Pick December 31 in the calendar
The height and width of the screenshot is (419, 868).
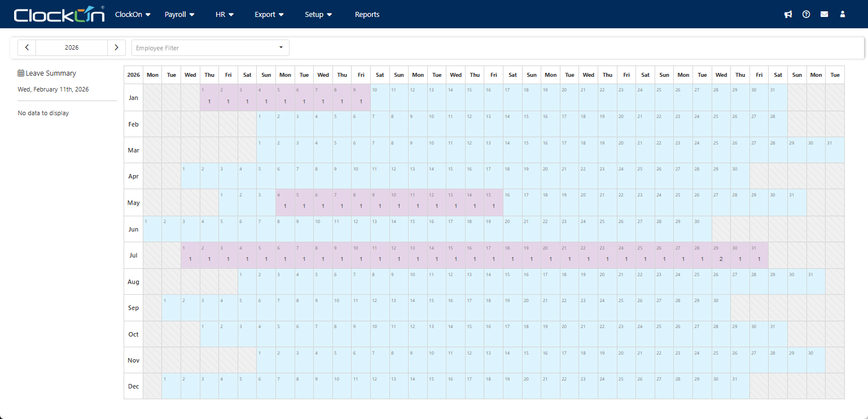[740, 386]
